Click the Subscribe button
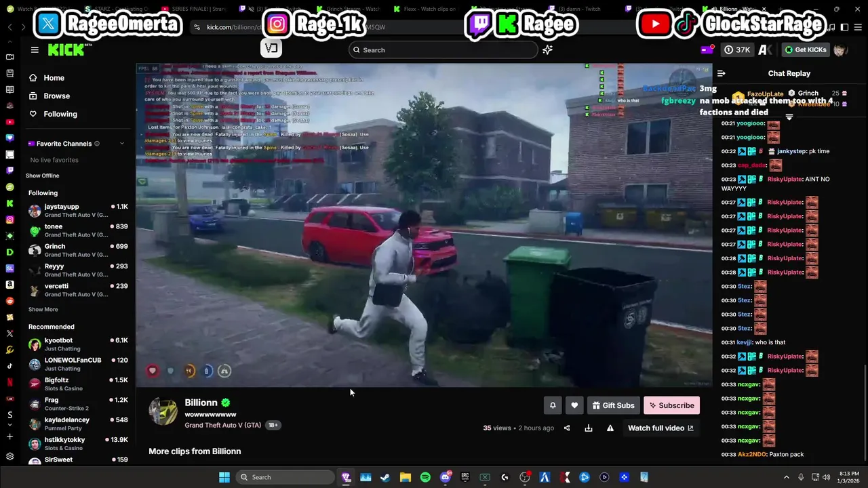 (x=671, y=405)
